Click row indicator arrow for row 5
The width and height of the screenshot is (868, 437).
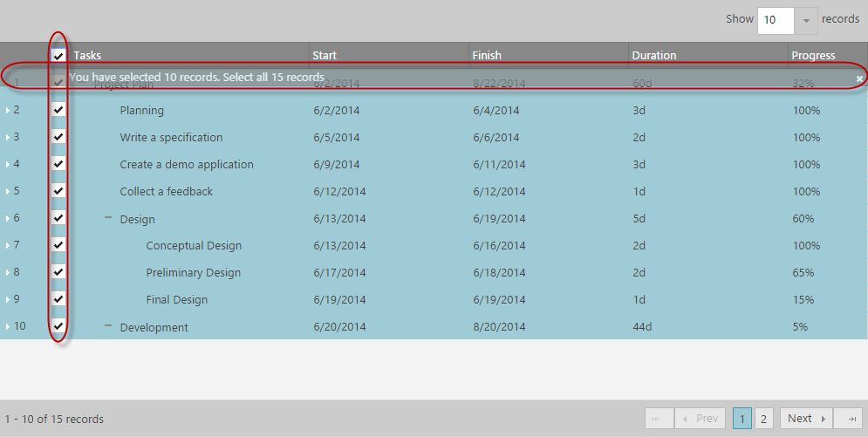pos(8,192)
